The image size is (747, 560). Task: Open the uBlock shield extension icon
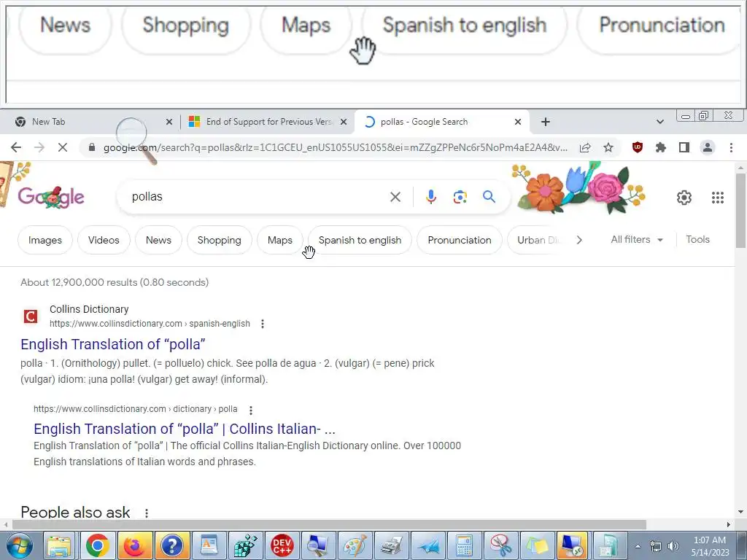[x=638, y=147]
